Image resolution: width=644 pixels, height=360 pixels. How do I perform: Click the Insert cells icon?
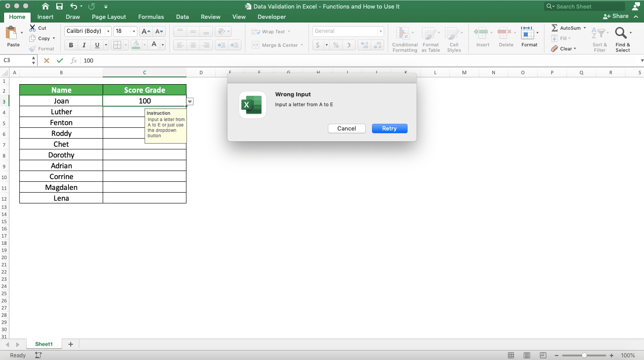click(x=481, y=32)
